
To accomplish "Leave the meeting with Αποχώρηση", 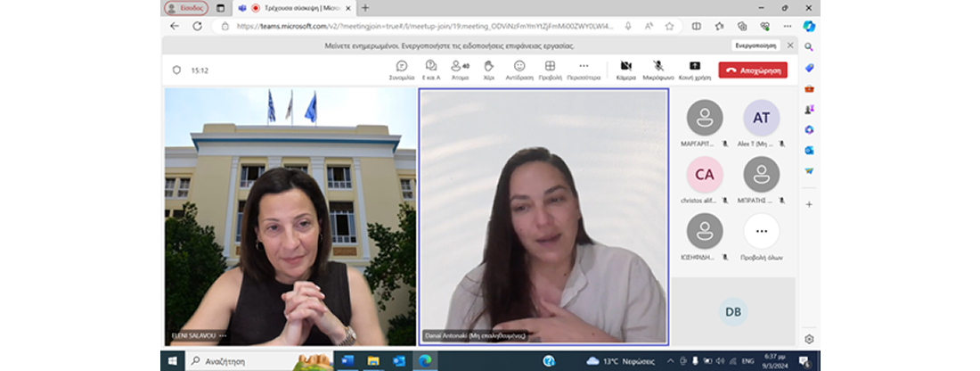I will click(x=753, y=70).
